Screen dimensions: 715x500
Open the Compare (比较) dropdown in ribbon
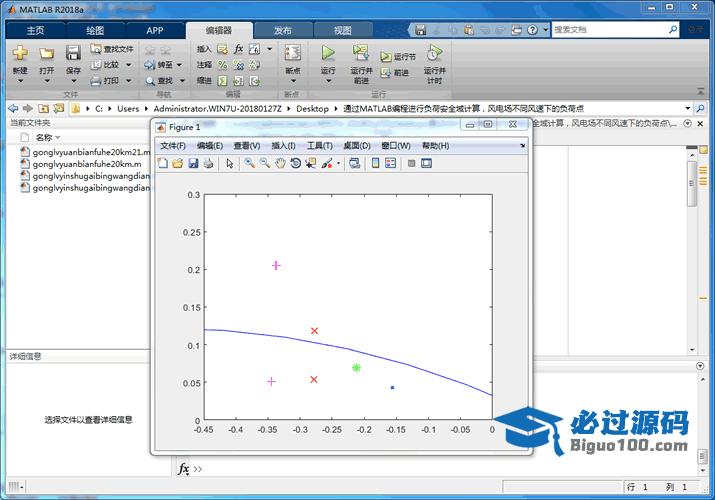coord(129,65)
